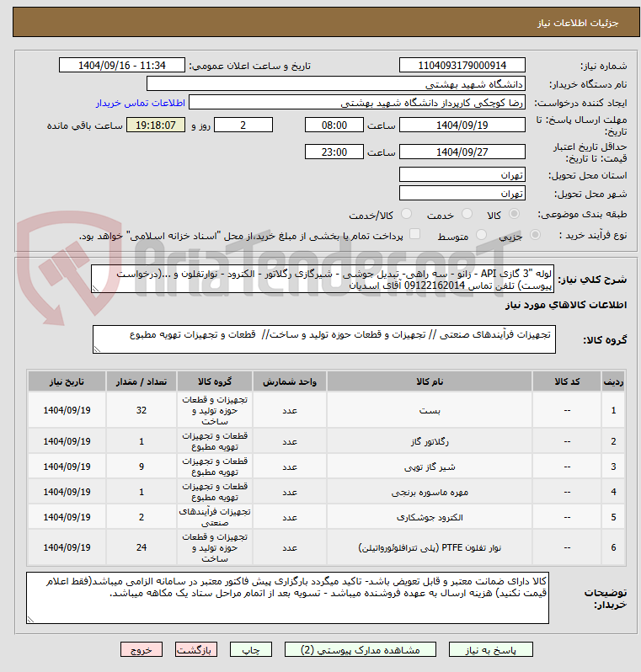Select the خدمت radio button
Screen dimensions: 641x672
point(467,214)
